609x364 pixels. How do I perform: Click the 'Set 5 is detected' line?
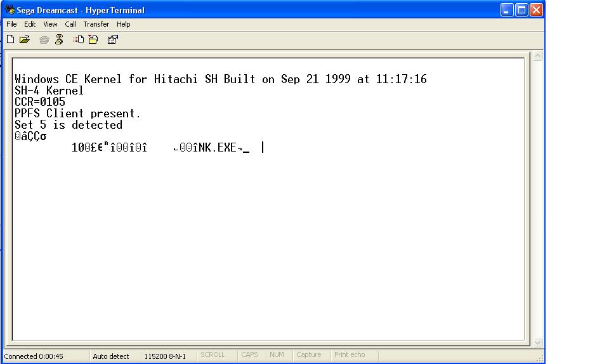pyautogui.click(x=69, y=125)
